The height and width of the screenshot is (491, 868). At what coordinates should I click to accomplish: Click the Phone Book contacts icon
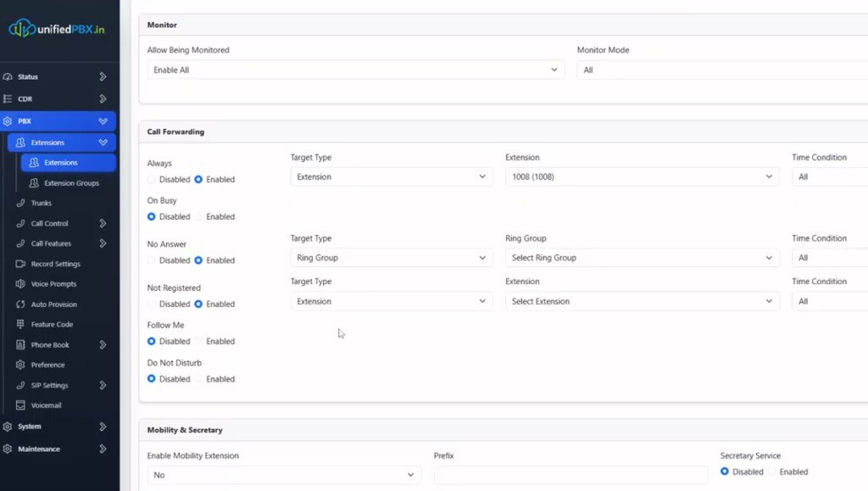20,345
